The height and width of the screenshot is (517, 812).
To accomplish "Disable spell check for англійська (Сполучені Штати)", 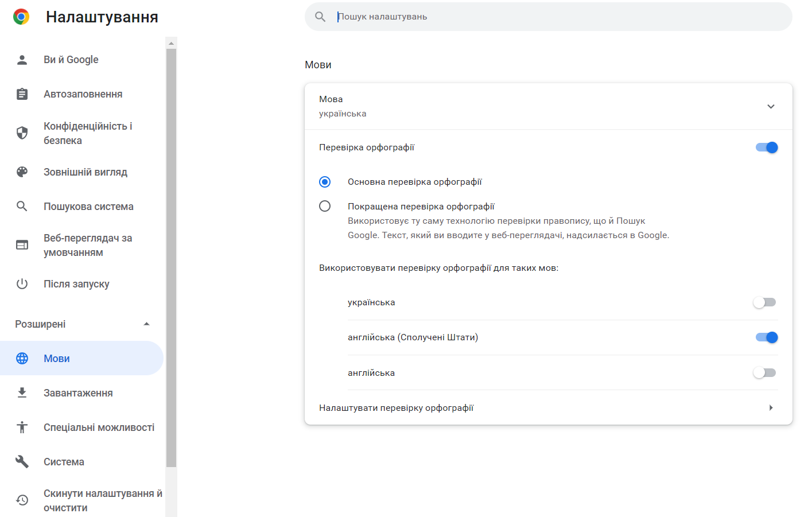I will point(767,337).
